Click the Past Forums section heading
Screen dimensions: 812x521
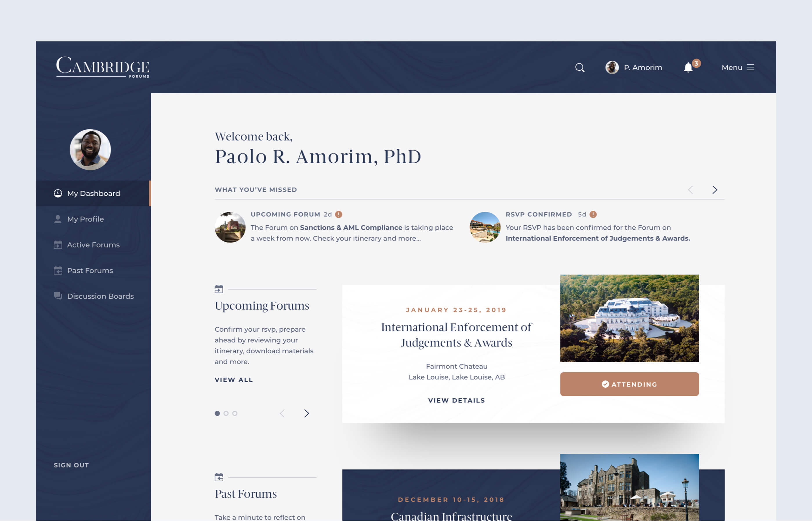pyautogui.click(x=246, y=494)
